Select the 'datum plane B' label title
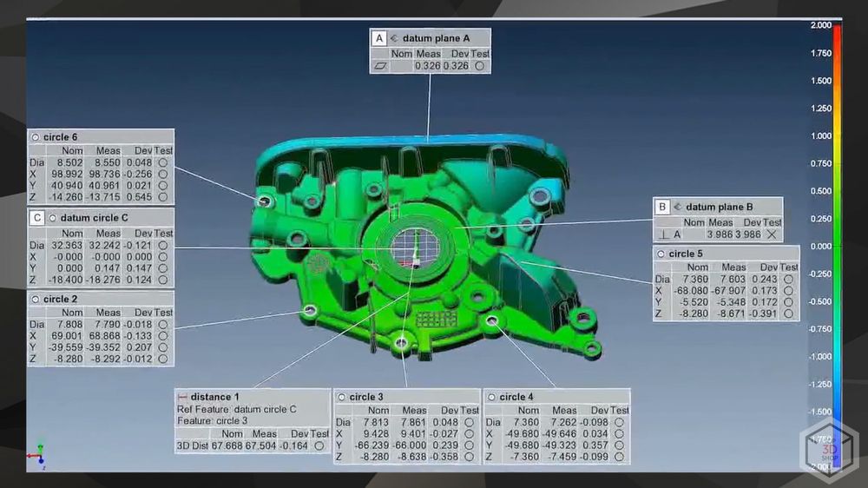Screen dimensions: 868x488 (x=719, y=207)
